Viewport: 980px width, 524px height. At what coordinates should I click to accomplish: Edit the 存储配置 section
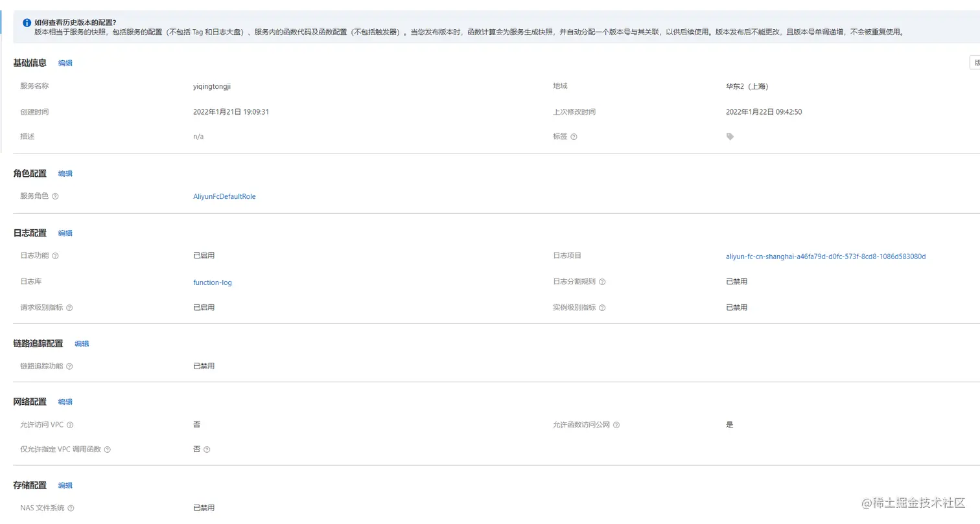pos(65,486)
